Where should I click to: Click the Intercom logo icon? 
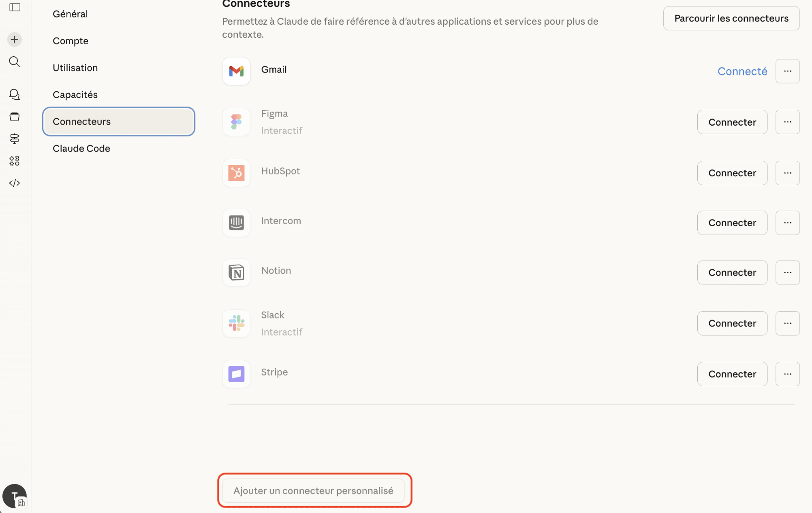pyautogui.click(x=236, y=223)
